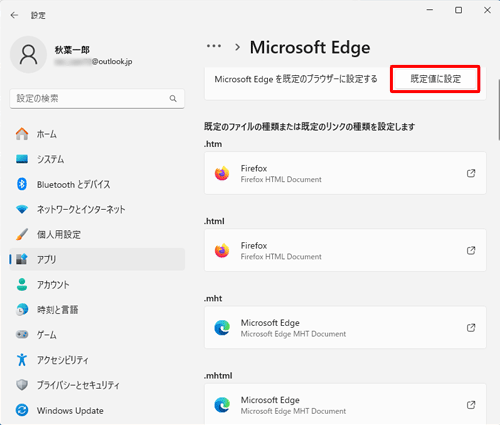The height and width of the screenshot is (425, 500).
Task: Click Microsoft Edge MHT Document text under .mht
Action: (293, 334)
